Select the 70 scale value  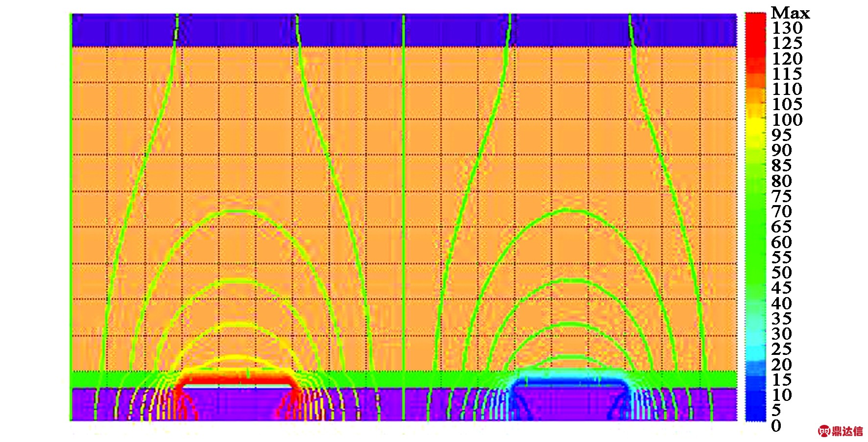781,211
